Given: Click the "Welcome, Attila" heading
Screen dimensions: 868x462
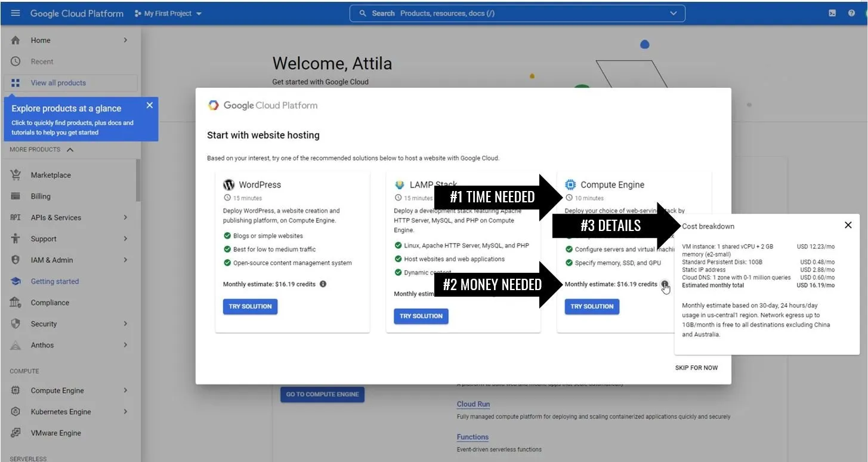Looking at the screenshot, I should [332, 63].
